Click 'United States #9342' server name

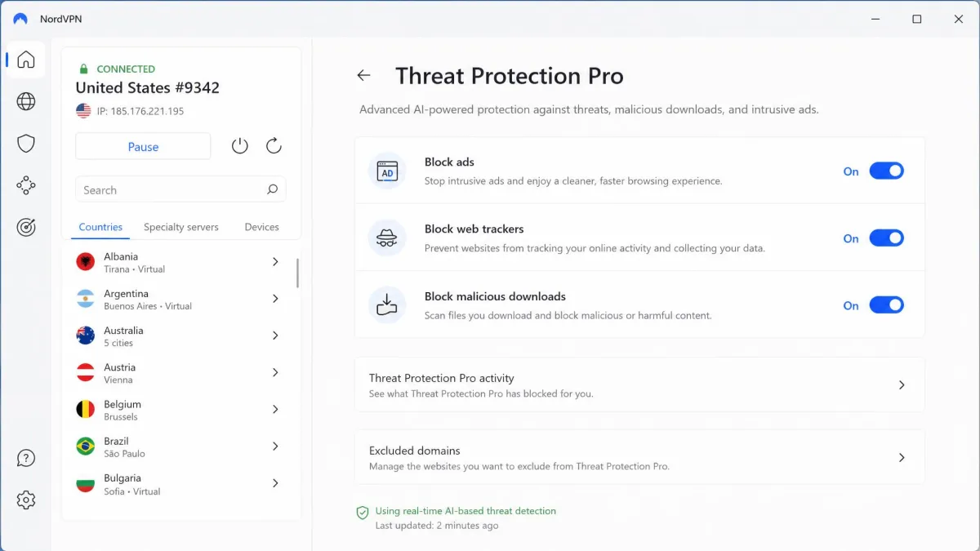tap(147, 88)
